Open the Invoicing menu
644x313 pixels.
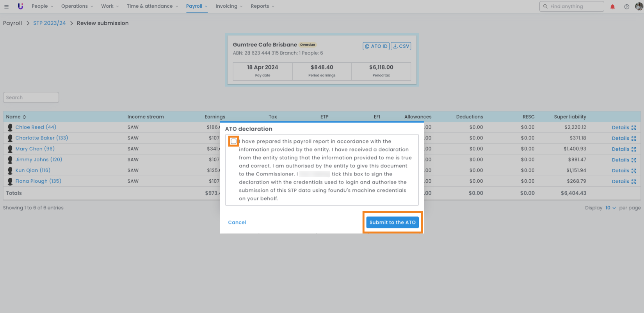pos(229,6)
